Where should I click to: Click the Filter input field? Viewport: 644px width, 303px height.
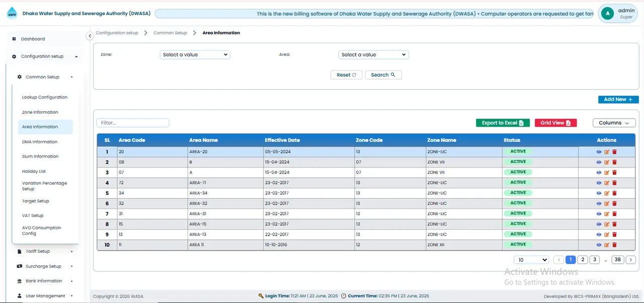(x=133, y=123)
